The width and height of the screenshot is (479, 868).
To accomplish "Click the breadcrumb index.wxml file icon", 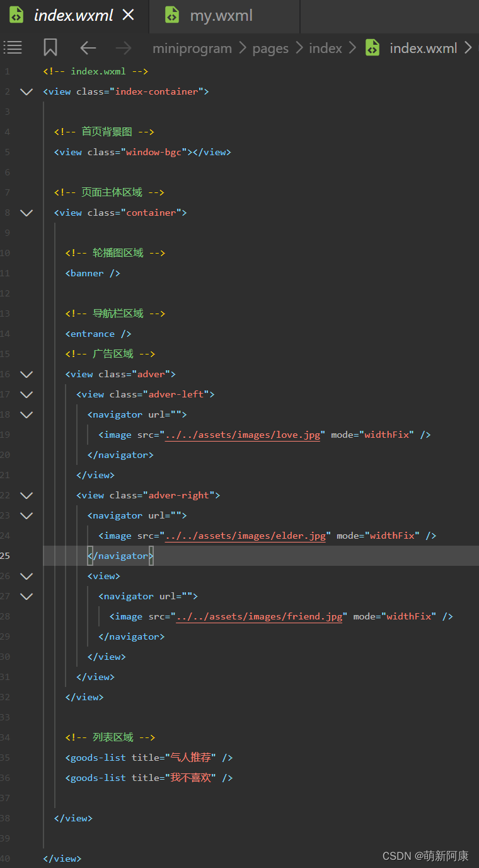I will tap(372, 48).
